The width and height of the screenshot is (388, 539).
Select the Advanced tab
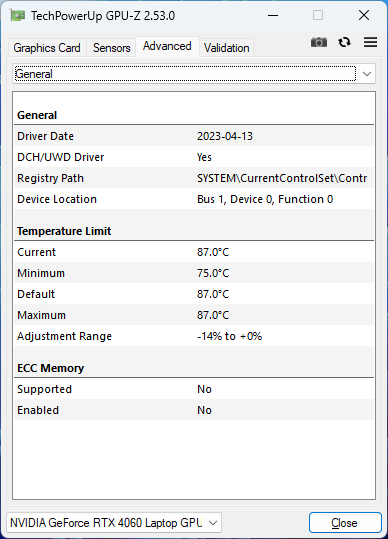(x=167, y=46)
